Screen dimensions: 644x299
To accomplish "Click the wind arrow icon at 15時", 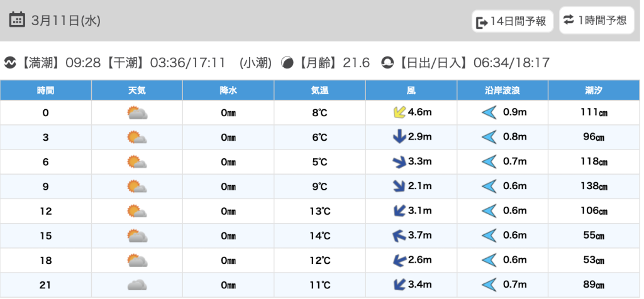I will [398, 236].
